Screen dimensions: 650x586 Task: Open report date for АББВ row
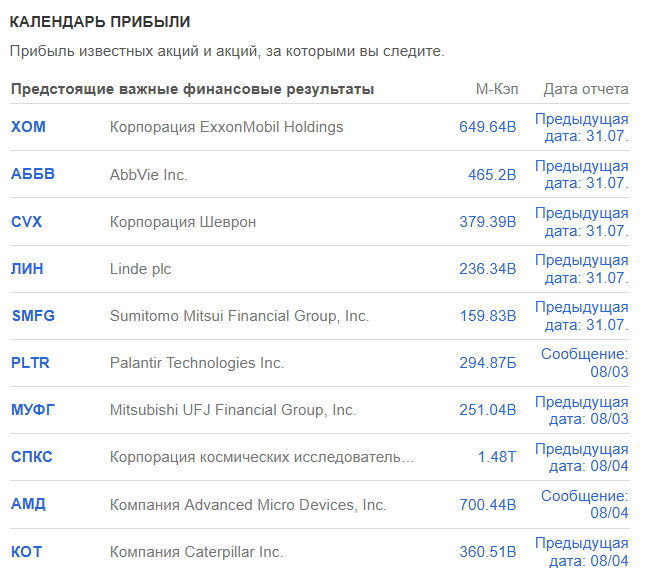point(582,174)
